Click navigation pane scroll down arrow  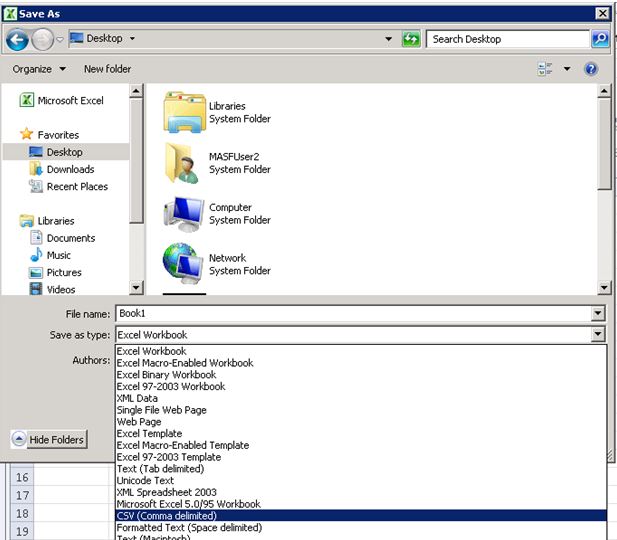tap(136, 287)
